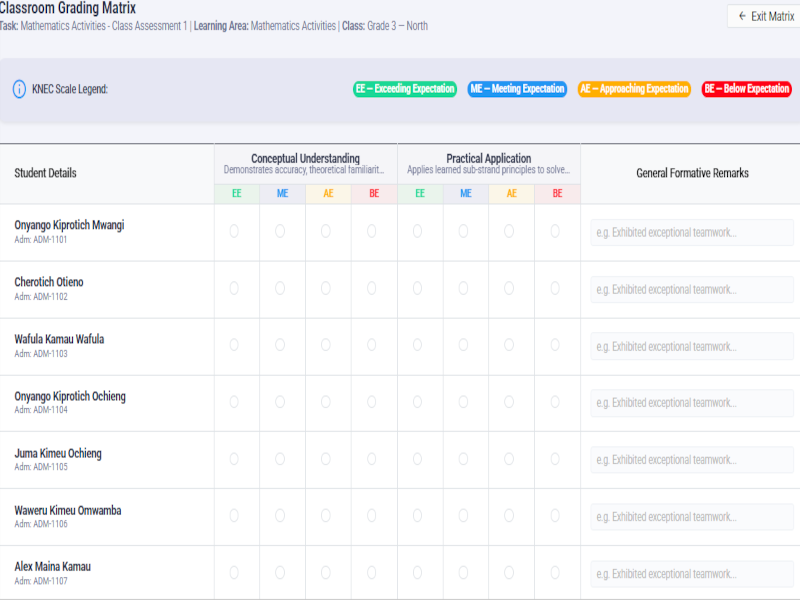Click the orange AE header under Practical Application
Screen dimensions: 800x600
pos(512,194)
